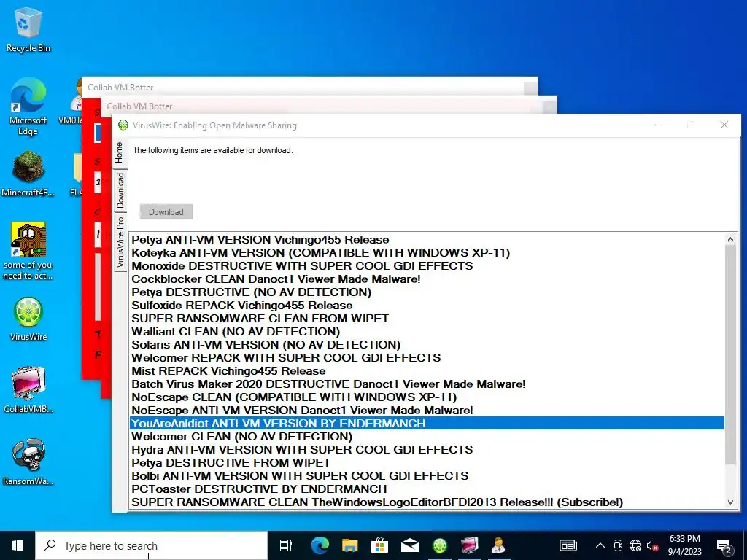Select SUPER RANSOMWARE TheWindowsLogoEditorBFDI2013 item
Viewport: 747px width, 560px height.
click(427, 502)
